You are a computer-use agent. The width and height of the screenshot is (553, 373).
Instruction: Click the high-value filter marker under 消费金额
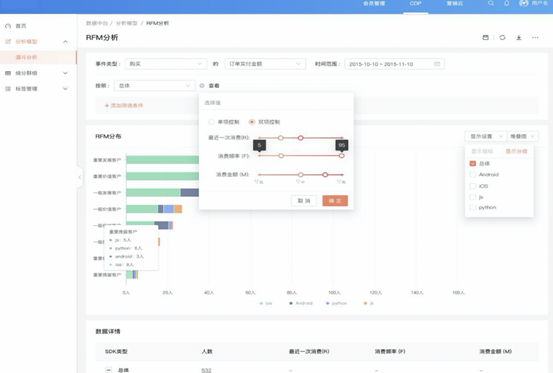(x=341, y=182)
